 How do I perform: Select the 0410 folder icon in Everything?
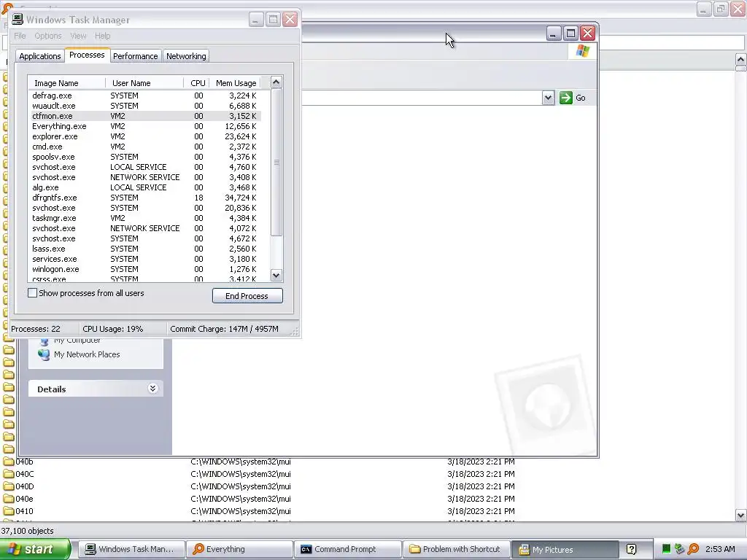coord(9,511)
